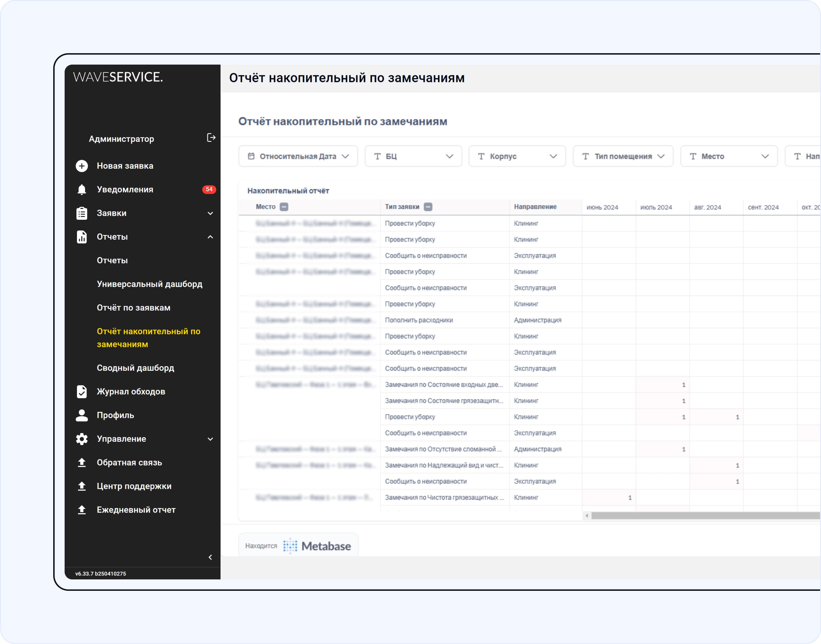Open Универсальный дашборд menu item

[x=149, y=284]
